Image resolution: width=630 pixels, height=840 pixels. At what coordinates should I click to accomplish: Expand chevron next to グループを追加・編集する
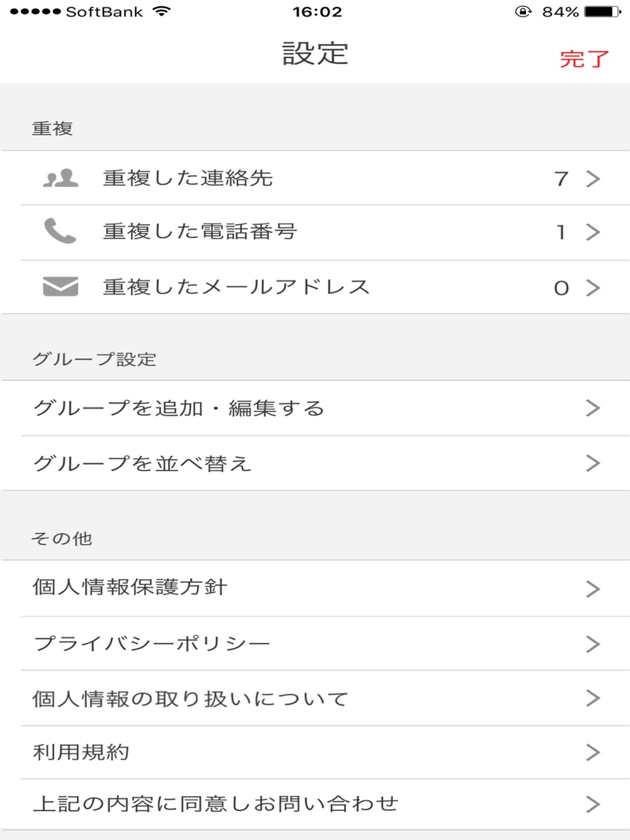pos(593,408)
